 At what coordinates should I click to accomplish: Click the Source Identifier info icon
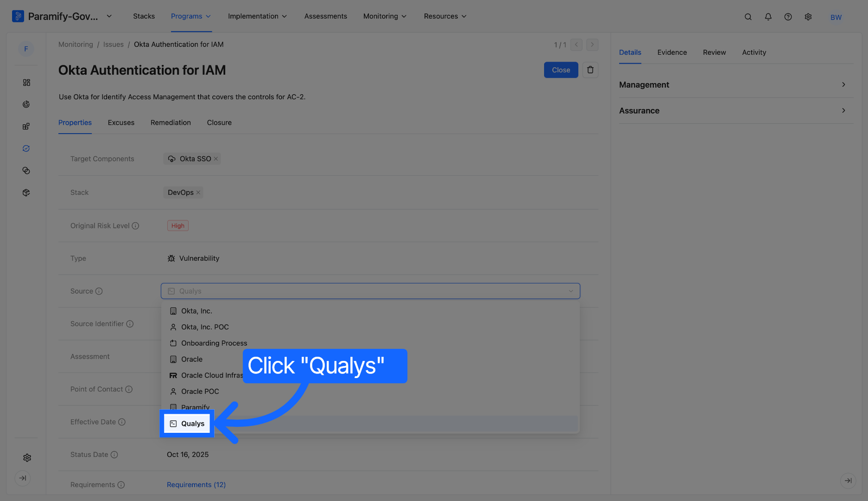130,324
